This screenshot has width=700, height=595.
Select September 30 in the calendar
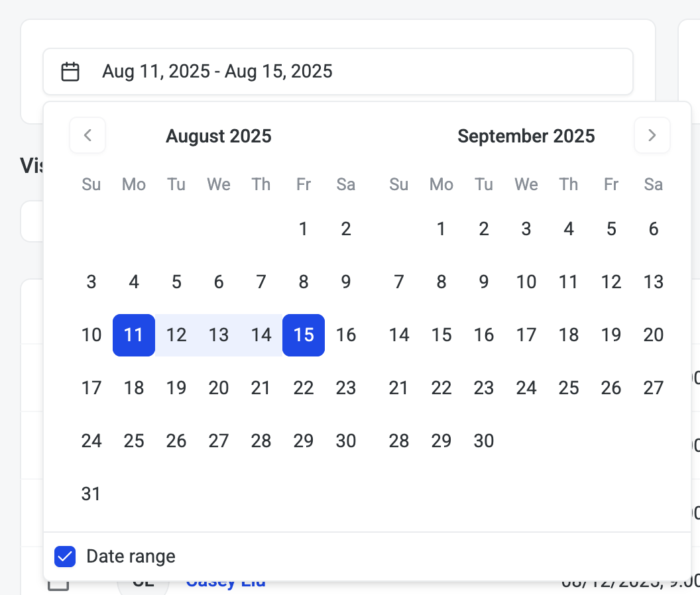[484, 441]
